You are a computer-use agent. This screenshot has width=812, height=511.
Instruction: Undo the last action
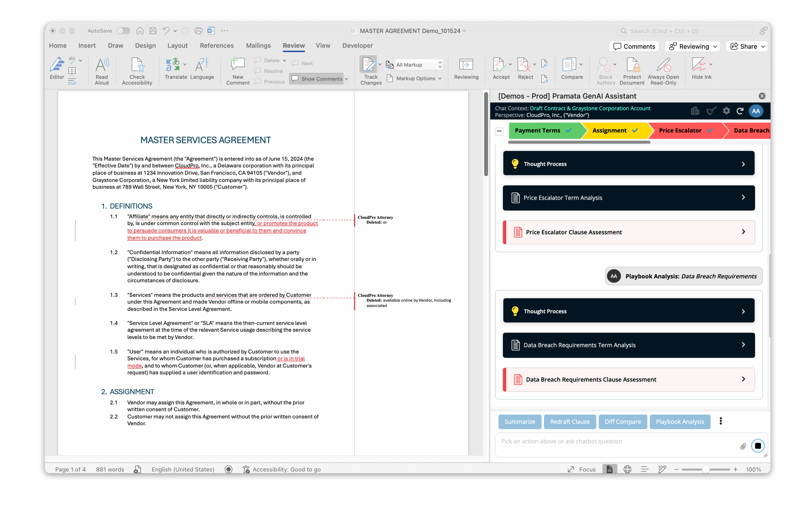(x=166, y=31)
